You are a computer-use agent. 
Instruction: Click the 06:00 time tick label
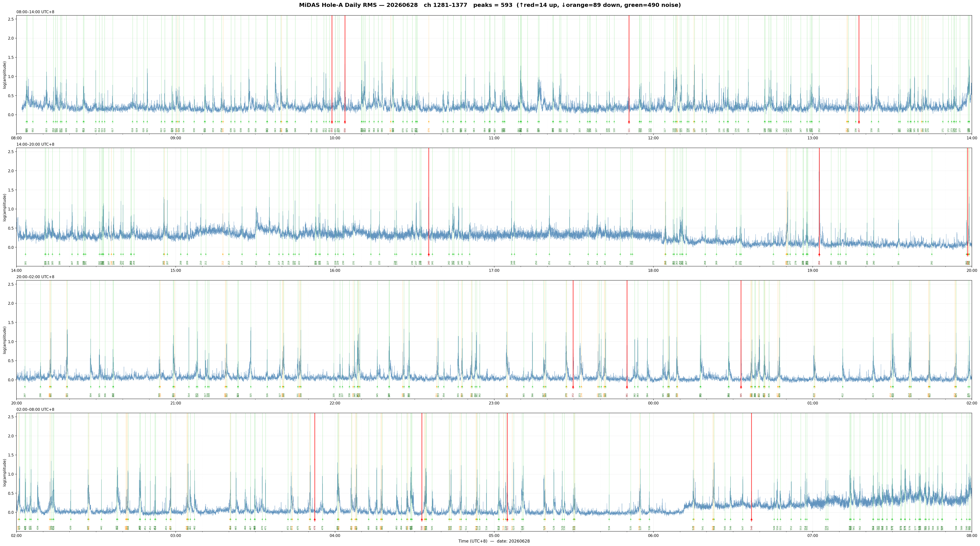653,535
